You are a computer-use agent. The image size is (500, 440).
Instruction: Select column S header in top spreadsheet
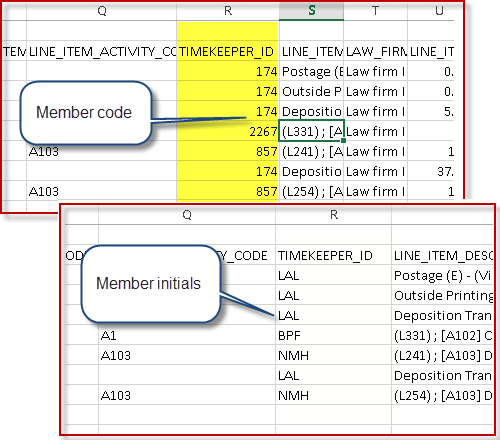(311, 11)
